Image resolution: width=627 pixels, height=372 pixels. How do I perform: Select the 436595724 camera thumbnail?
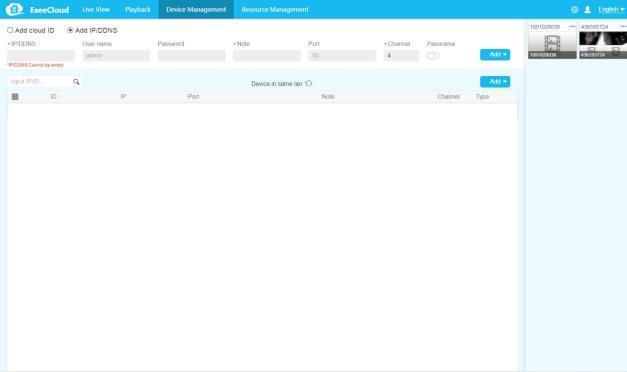[603, 45]
